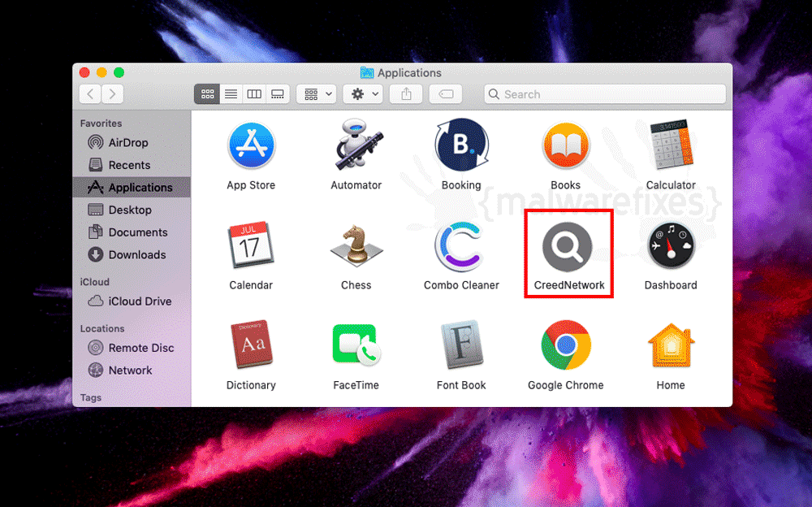Click the Applications folder icon in title bar

[367, 72]
